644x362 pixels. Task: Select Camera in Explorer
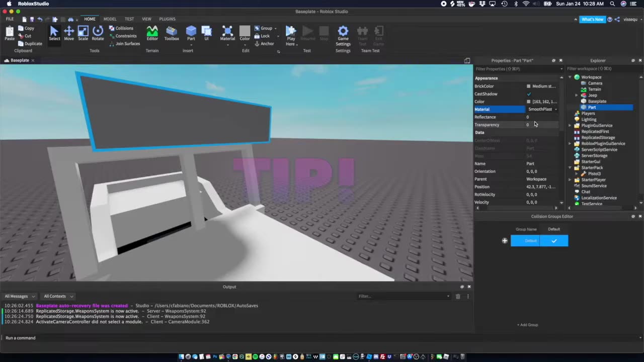pos(595,83)
